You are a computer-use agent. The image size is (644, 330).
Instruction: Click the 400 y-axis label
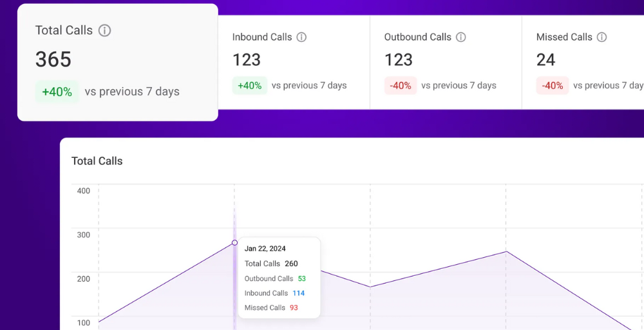point(83,191)
